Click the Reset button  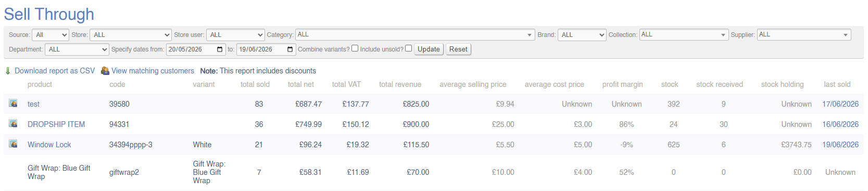[458, 49]
